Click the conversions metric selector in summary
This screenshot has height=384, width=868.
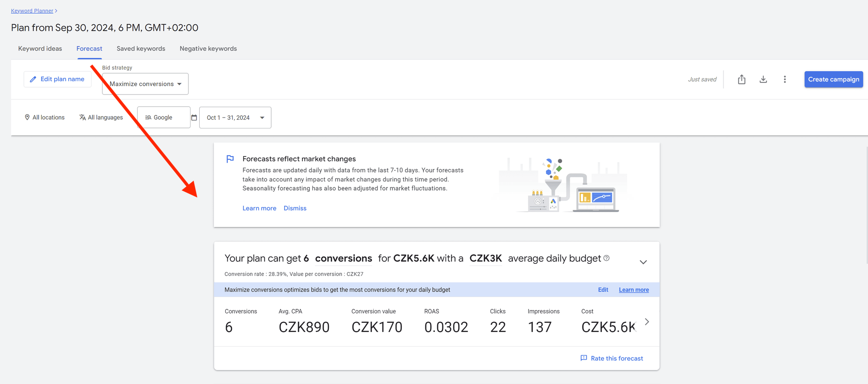[x=343, y=259]
